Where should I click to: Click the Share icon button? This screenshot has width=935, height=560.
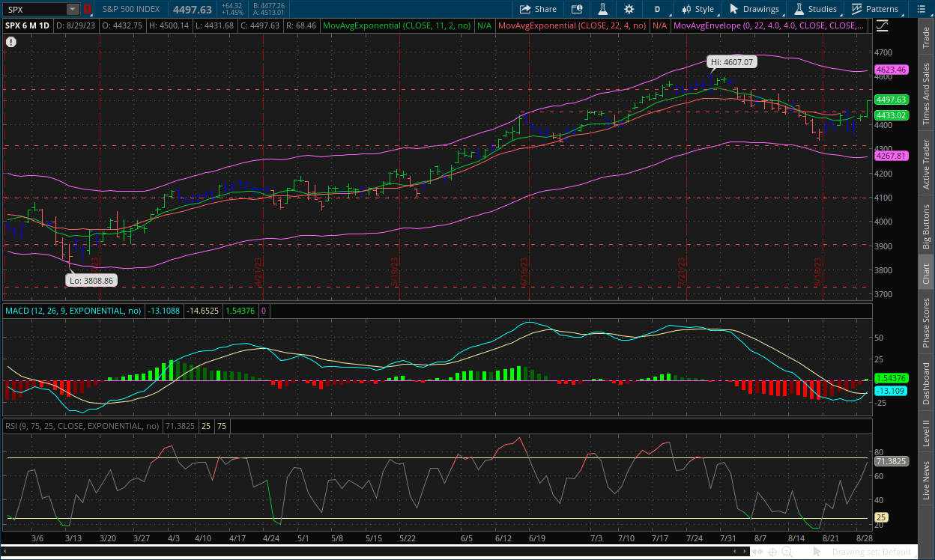click(537, 9)
